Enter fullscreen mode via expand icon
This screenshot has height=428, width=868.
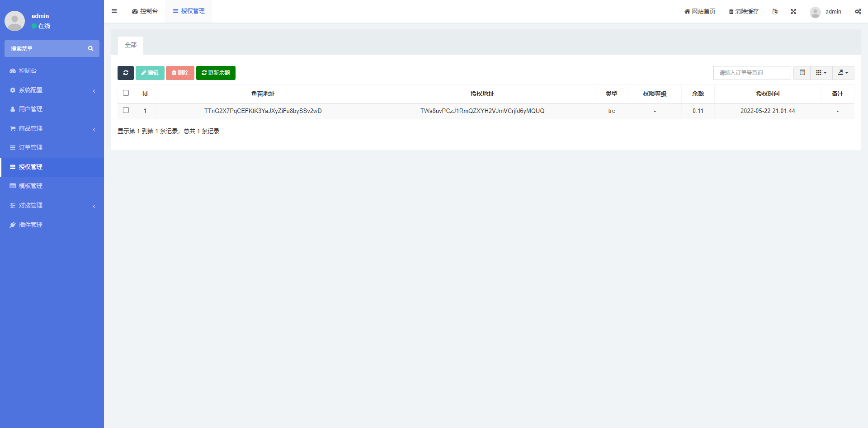(x=793, y=11)
